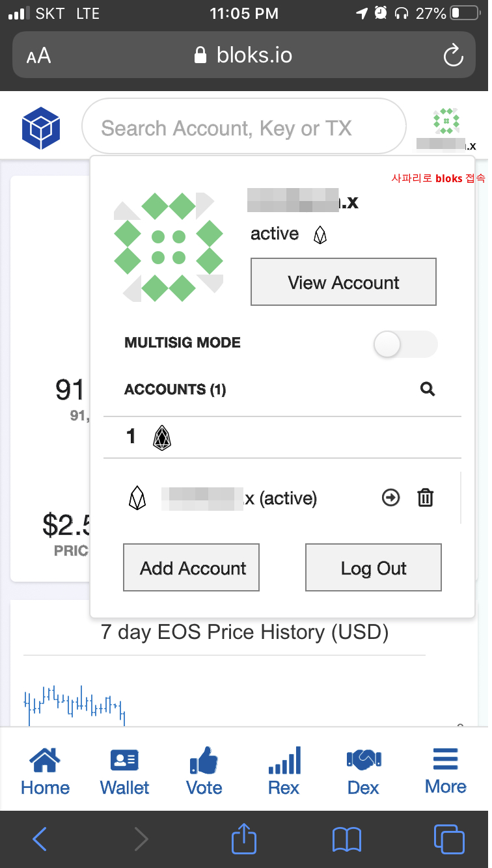Reload the page in Safari
492x868 pixels.
pyautogui.click(x=453, y=56)
